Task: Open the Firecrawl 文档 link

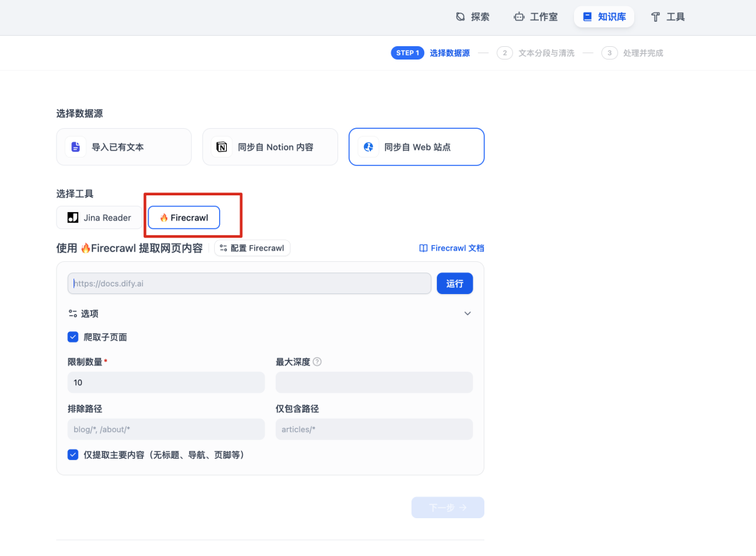Action: [x=451, y=248]
